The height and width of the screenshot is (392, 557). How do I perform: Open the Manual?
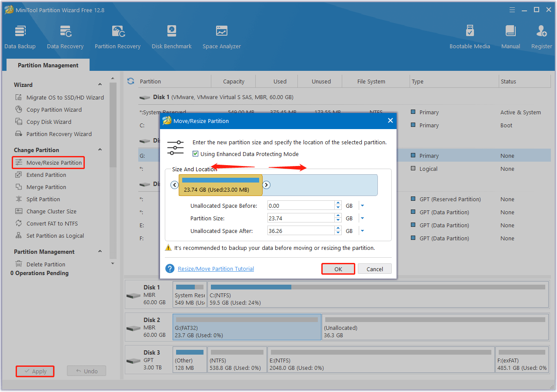tap(510, 37)
